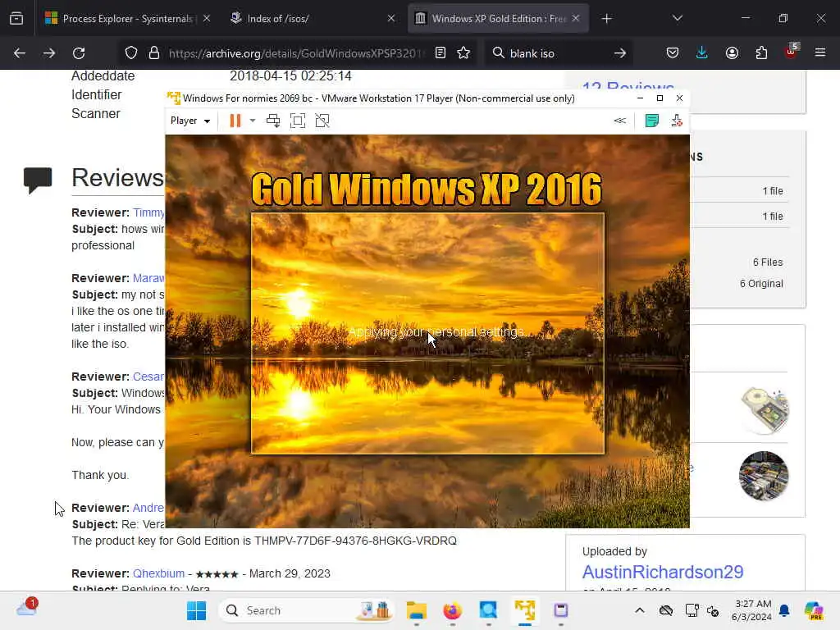
Task: Open the taskbar weather widget
Action: point(27,608)
